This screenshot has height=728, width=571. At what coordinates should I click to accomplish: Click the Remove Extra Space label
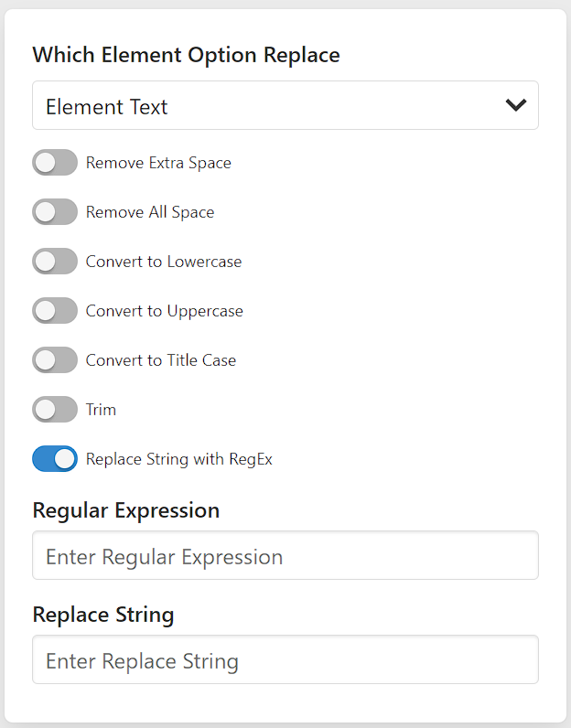158,163
